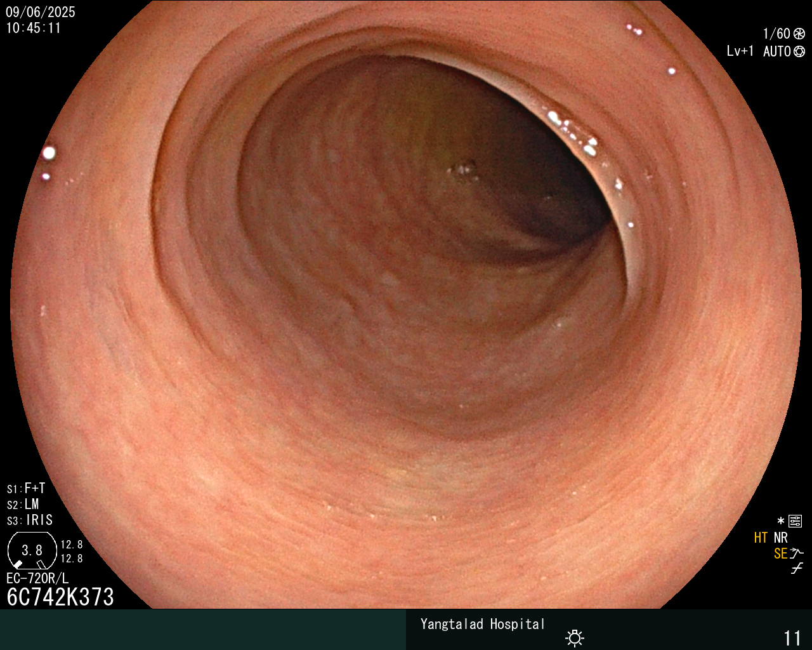Click the 1/60 shutter speed value
Screen dimensions: 812x650
(776, 34)
